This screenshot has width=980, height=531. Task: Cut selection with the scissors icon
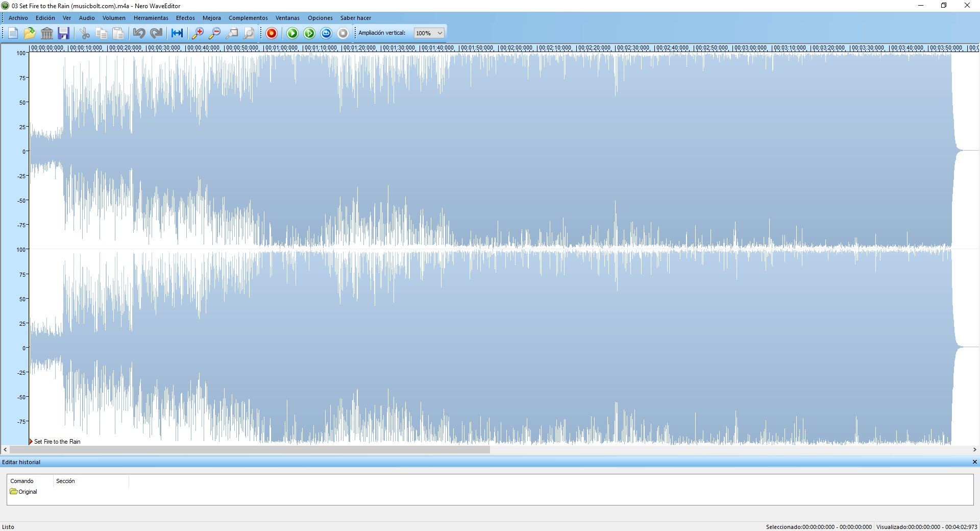click(x=85, y=33)
